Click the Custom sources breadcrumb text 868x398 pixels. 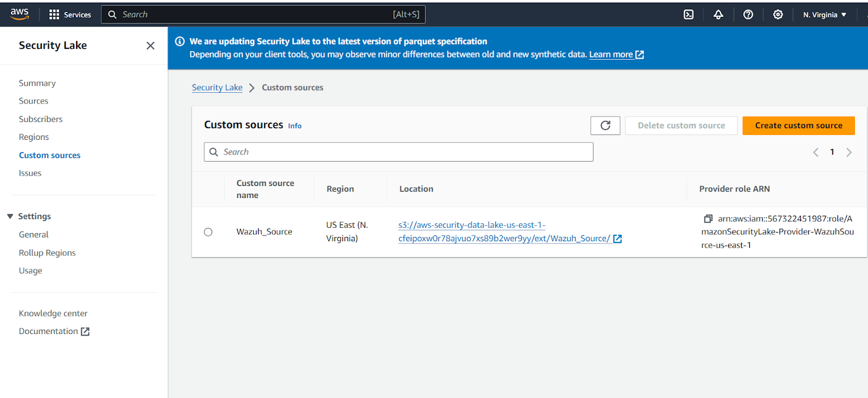tap(292, 87)
